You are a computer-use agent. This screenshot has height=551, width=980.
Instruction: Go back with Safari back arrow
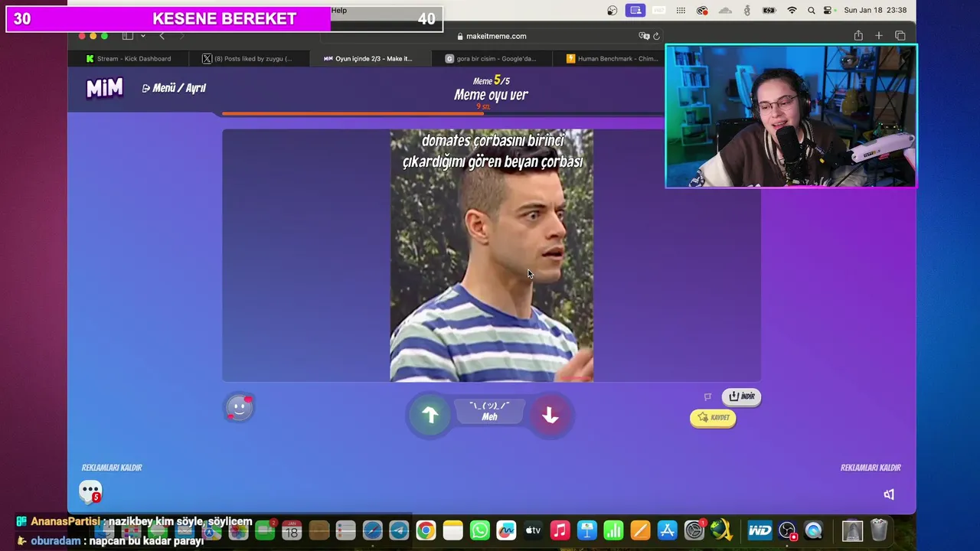coord(162,36)
